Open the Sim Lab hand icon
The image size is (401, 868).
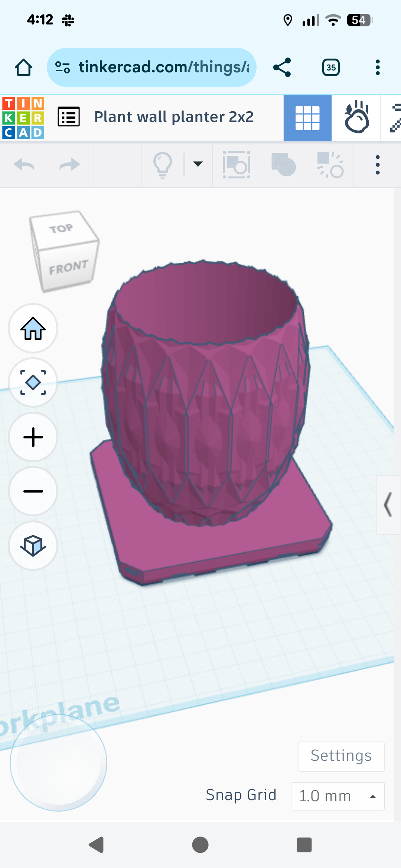[x=356, y=118]
